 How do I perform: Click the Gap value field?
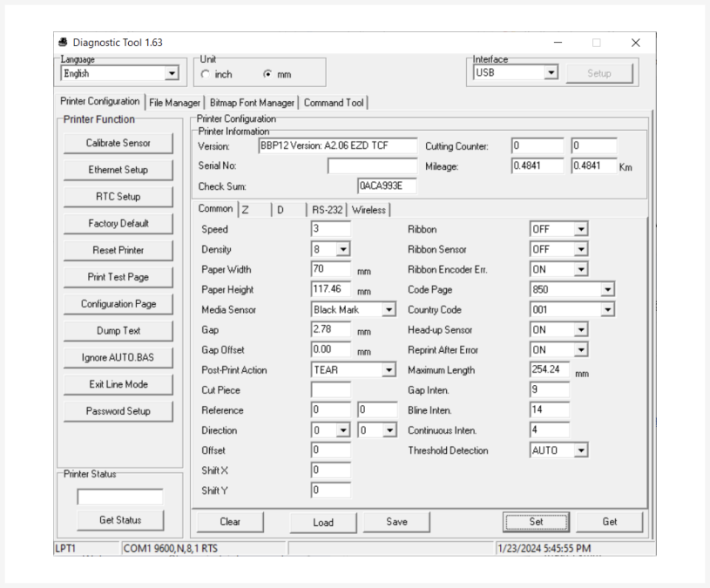coord(331,329)
